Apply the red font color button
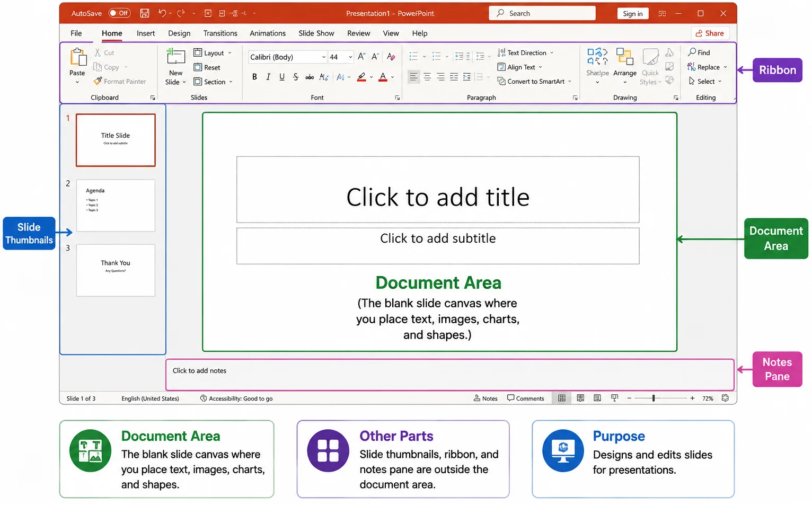 pos(383,77)
